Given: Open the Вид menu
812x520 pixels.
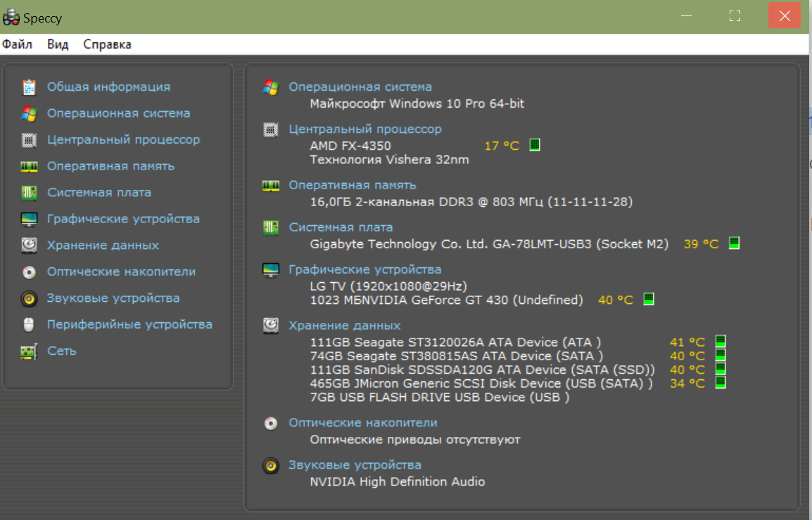Looking at the screenshot, I should click(58, 44).
